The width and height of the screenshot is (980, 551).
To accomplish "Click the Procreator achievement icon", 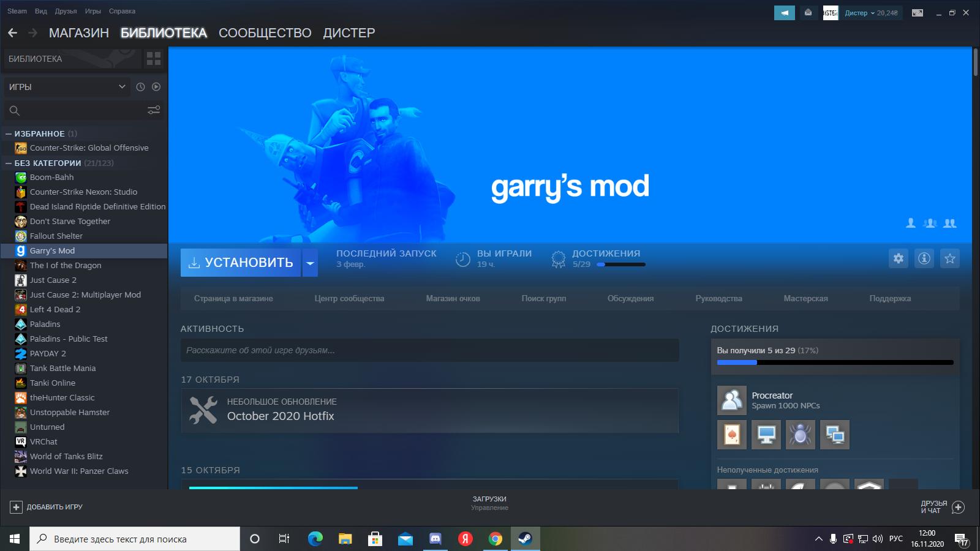I will point(732,400).
